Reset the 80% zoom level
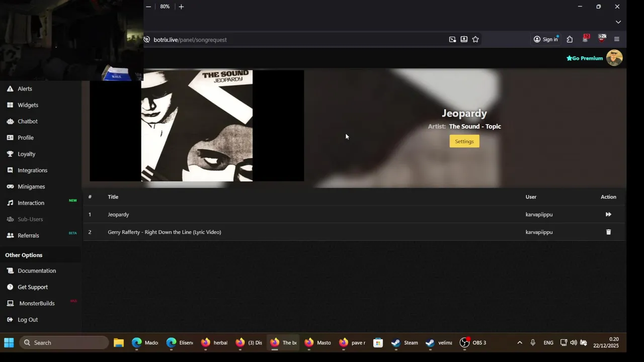 pyautogui.click(x=165, y=7)
